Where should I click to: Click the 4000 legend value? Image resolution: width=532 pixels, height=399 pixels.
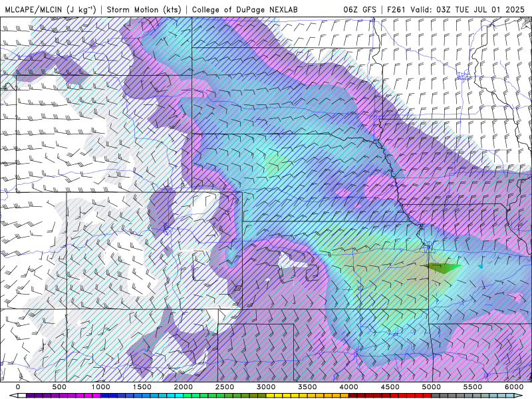[349, 387]
